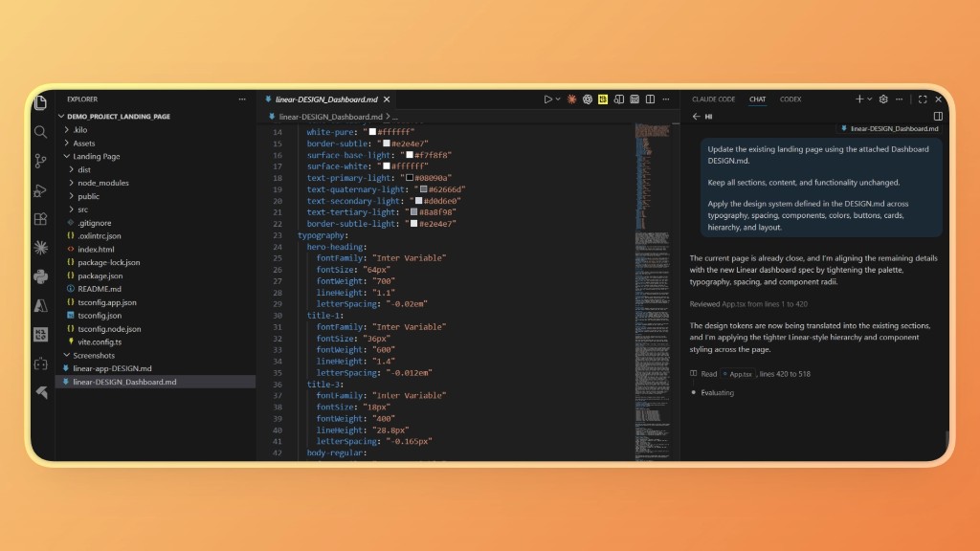980x551 pixels.
Task: Open tsconfig.app.json file
Action: coord(107,302)
